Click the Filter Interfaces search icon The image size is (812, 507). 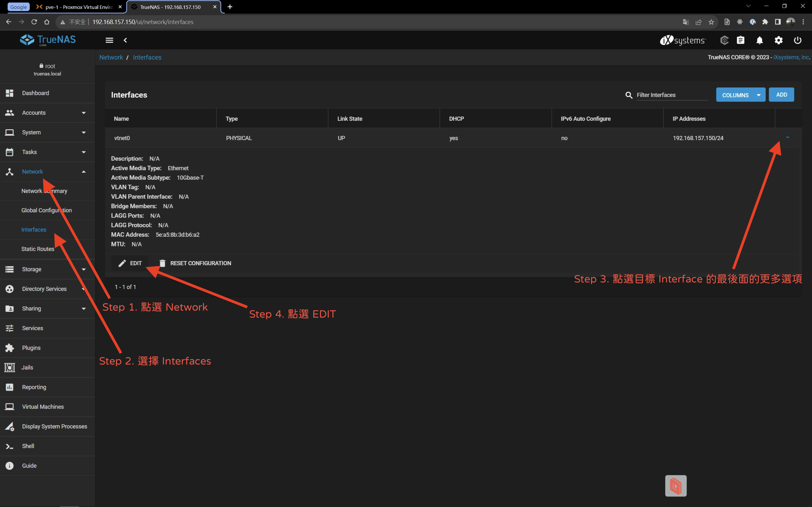[x=629, y=95]
